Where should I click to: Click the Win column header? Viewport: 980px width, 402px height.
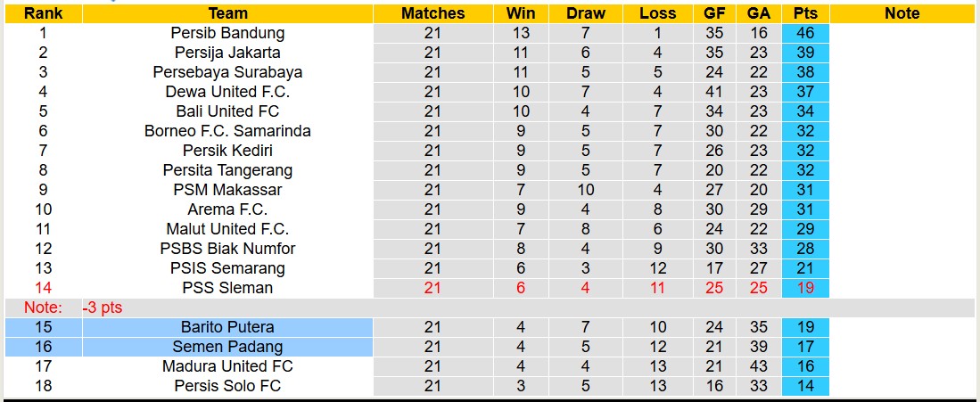(x=521, y=13)
